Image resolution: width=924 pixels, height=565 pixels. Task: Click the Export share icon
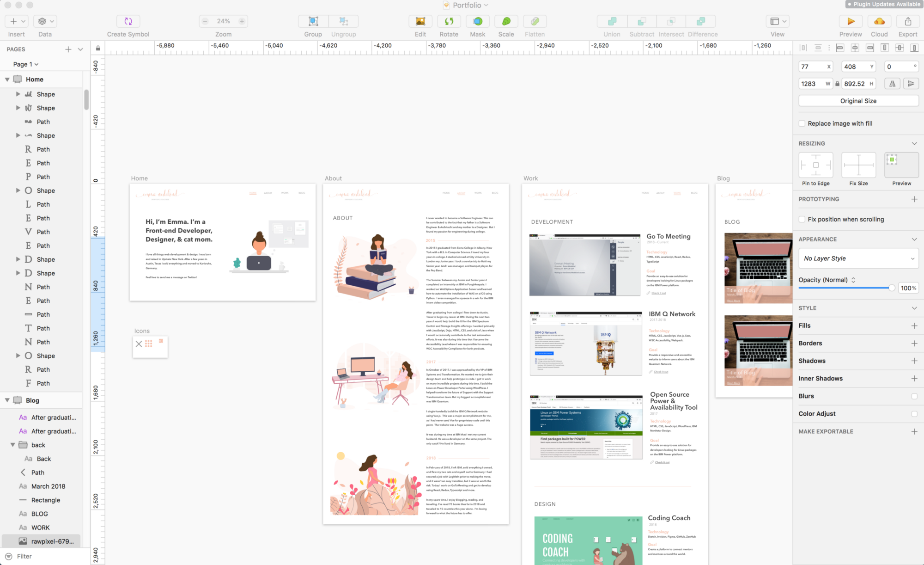coord(908,21)
